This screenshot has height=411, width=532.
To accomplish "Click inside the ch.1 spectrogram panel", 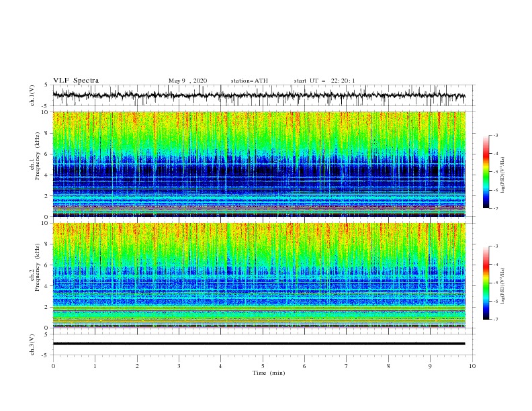I will click(259, 164).
